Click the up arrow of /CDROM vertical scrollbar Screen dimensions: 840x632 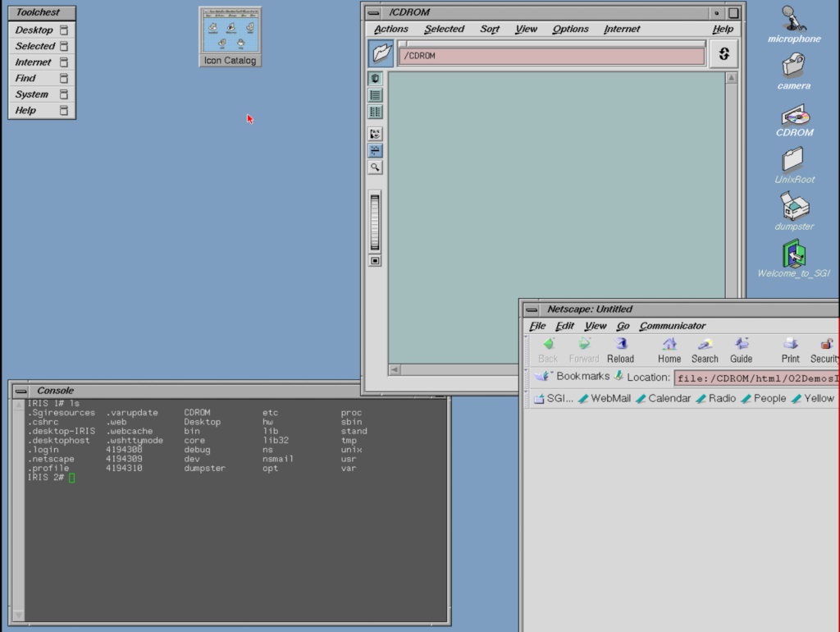[731, 78]
